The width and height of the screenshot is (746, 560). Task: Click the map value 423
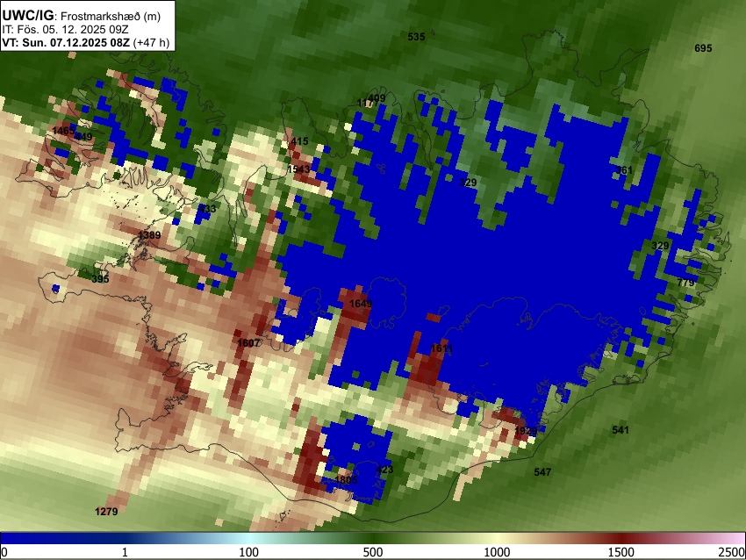[385, 470]
